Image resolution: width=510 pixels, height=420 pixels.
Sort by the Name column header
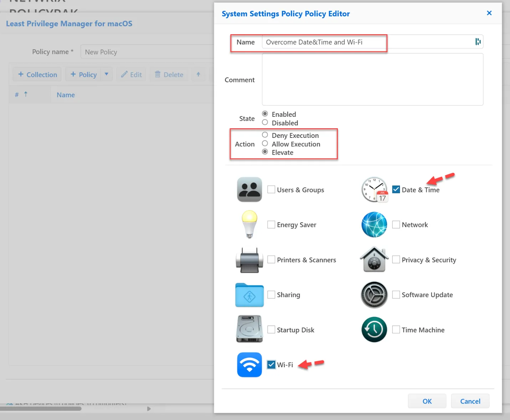coord(66,95)
